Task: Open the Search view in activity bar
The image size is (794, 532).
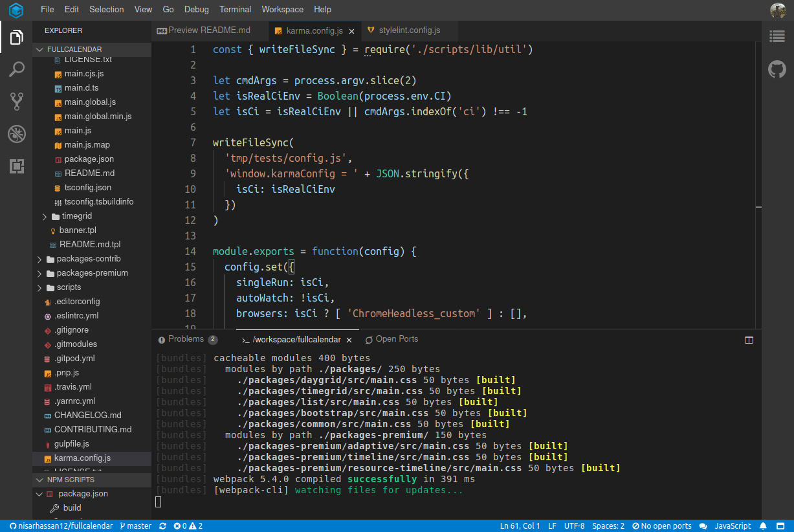Action: (x=16, y=69)
